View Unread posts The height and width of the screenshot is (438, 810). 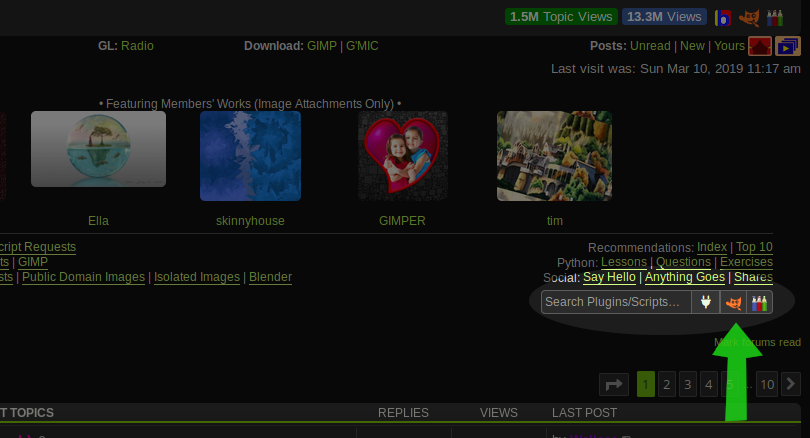point(650,46)
